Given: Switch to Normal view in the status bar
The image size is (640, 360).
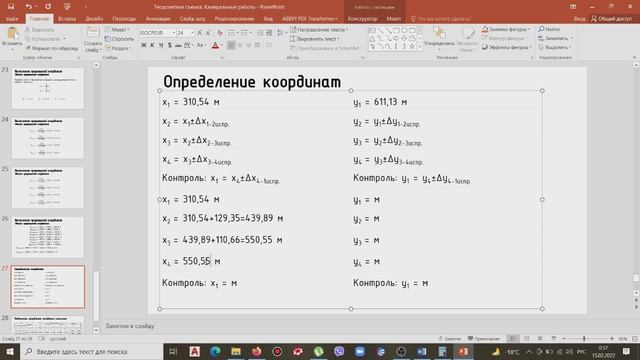Looking at the screenshot, I should point(513,339).
